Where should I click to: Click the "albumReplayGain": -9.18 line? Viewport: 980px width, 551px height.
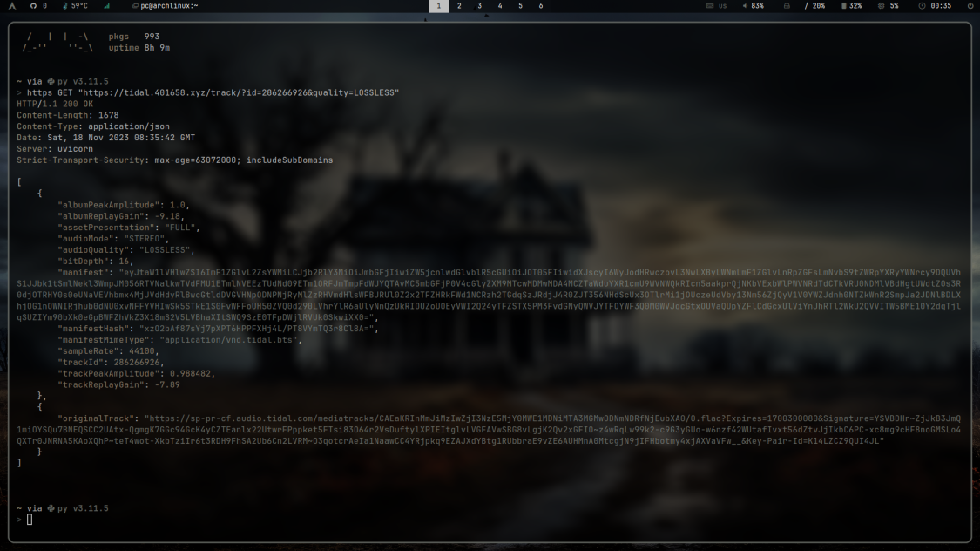tap(121, 216)
